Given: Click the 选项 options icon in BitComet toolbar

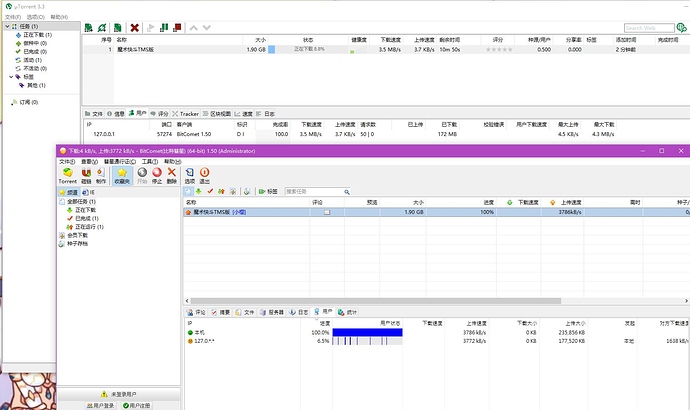Looking at the screenshot, I should pos(190,176).
